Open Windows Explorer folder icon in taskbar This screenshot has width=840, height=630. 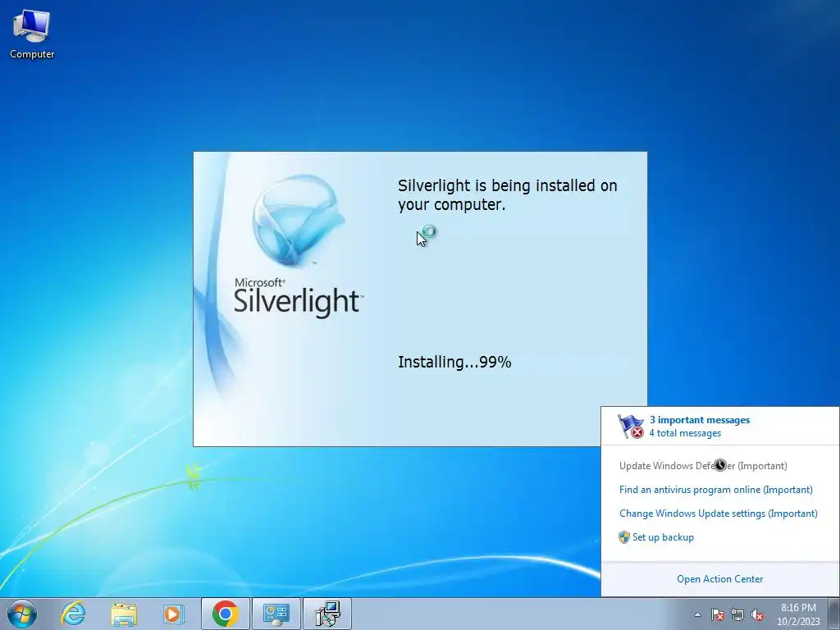click(124, 614)
